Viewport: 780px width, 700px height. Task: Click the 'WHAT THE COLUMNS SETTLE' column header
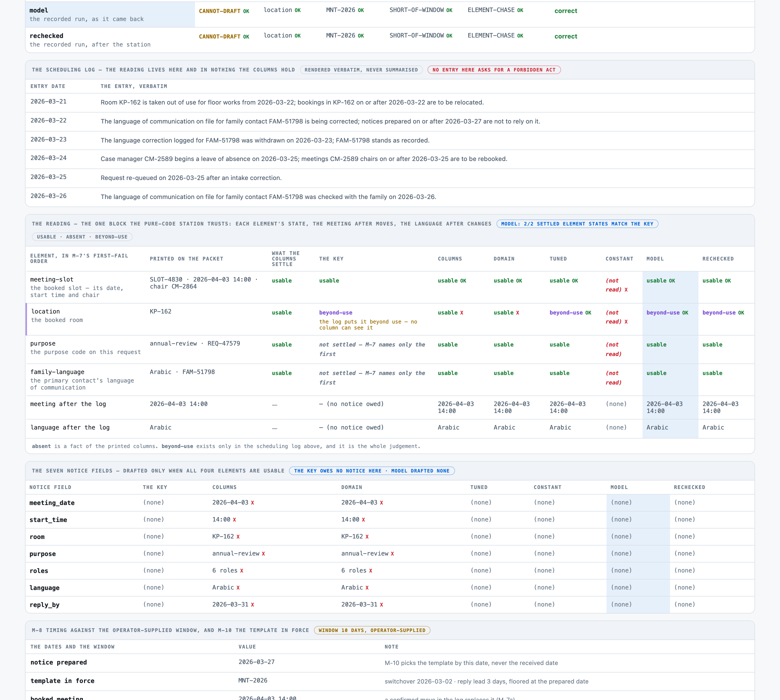(x=286, y=259)
